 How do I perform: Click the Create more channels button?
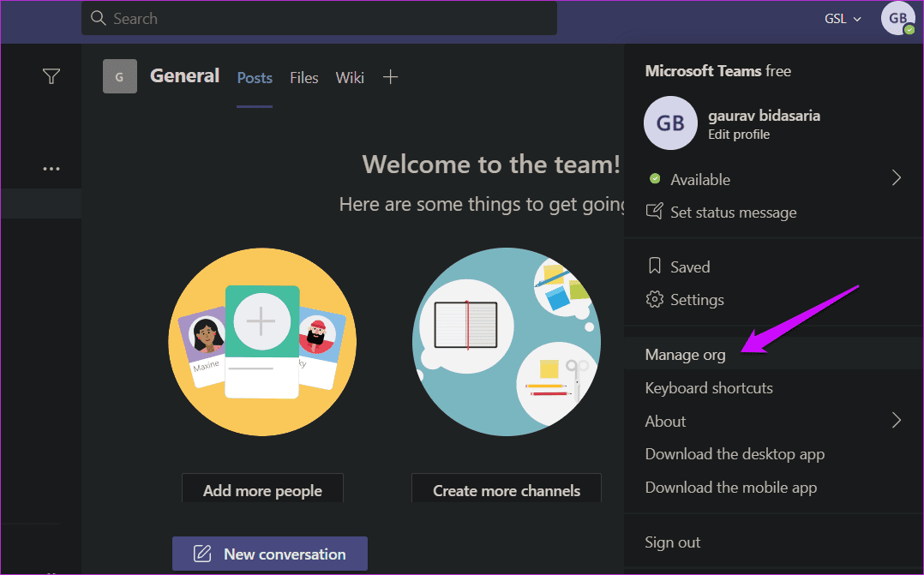507,489
